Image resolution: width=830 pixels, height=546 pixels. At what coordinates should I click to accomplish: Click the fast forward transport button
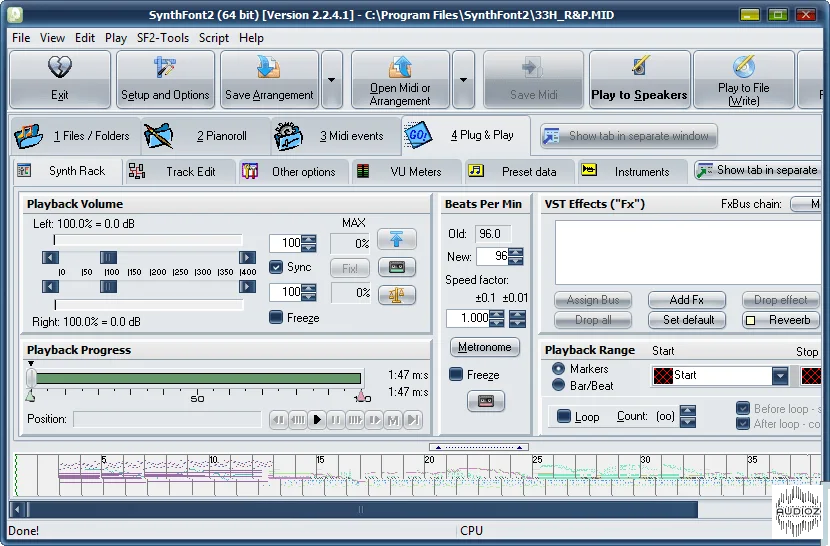[355, 420]
